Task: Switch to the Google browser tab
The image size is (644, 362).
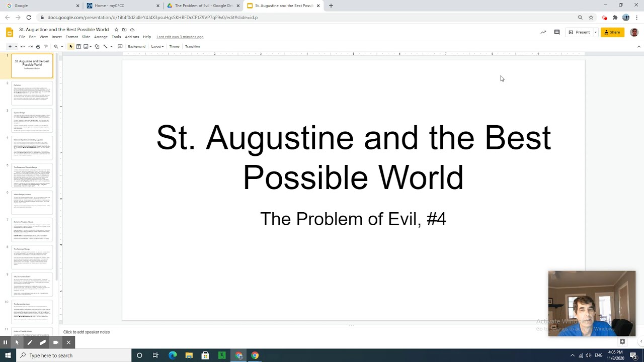Action: click(43, 6)
